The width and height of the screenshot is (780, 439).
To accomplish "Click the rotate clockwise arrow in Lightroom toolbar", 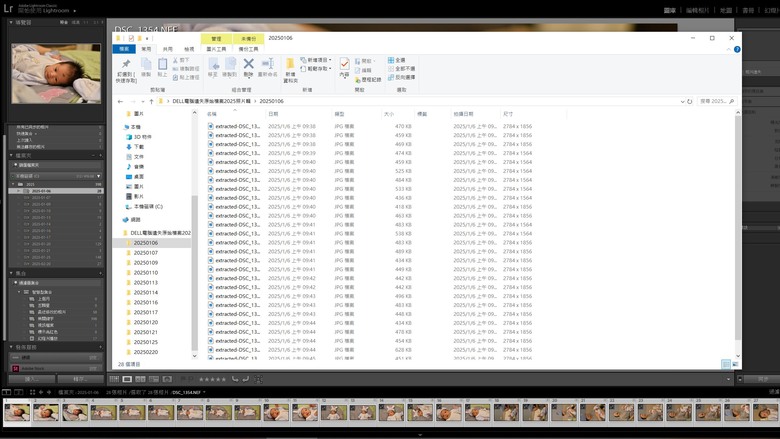I will pyautogui.click(x=246, y=379).
